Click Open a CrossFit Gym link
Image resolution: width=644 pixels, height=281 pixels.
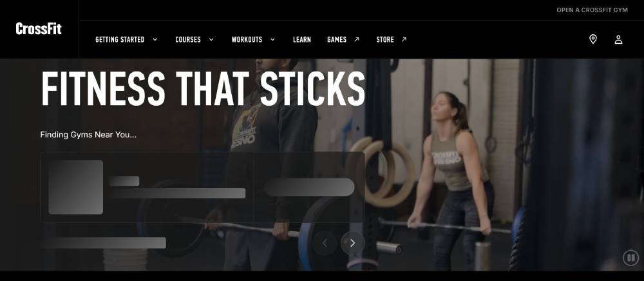(x=592, y=10)
